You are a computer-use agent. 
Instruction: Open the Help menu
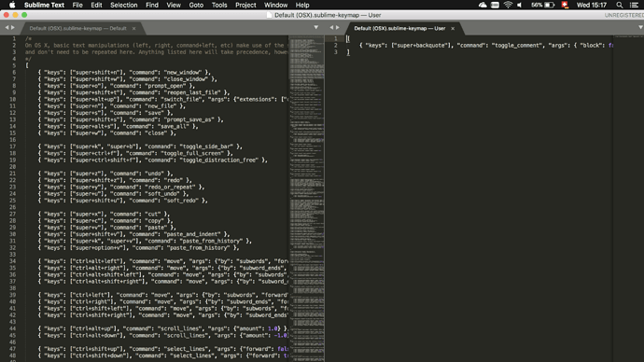(302, 5)
